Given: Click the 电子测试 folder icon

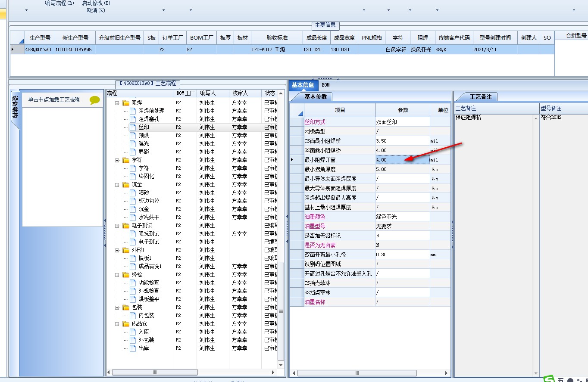Looking at the screenshot, I should pyautogui.click(x=126, y=226).
